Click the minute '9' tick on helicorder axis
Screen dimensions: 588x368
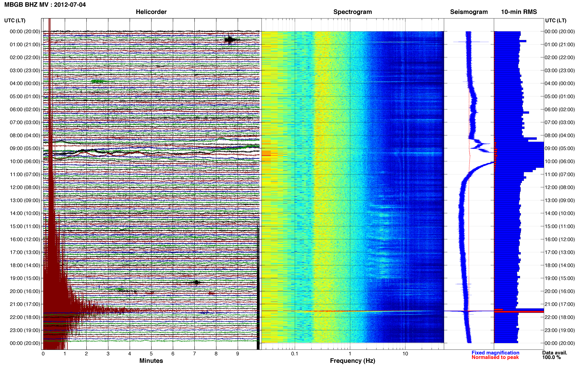tap(238, 354)
